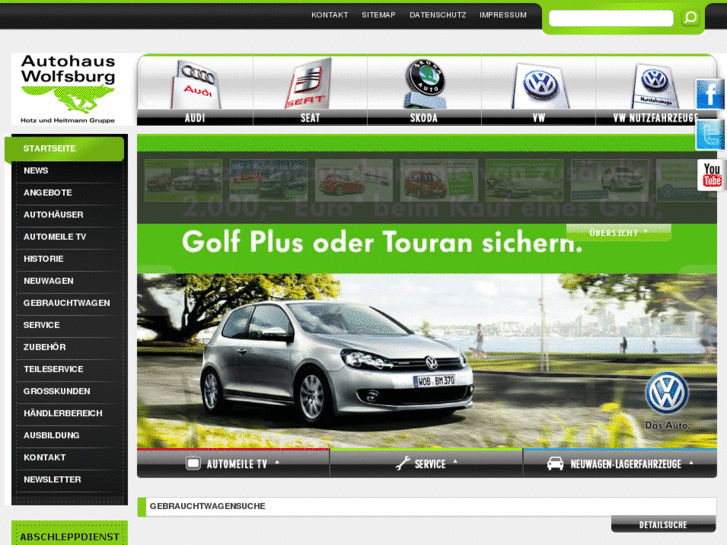This screenshot has width=727, height=545.
Task: Open Händlerbereich in sidebar menu
Action: tap(70, 413)
